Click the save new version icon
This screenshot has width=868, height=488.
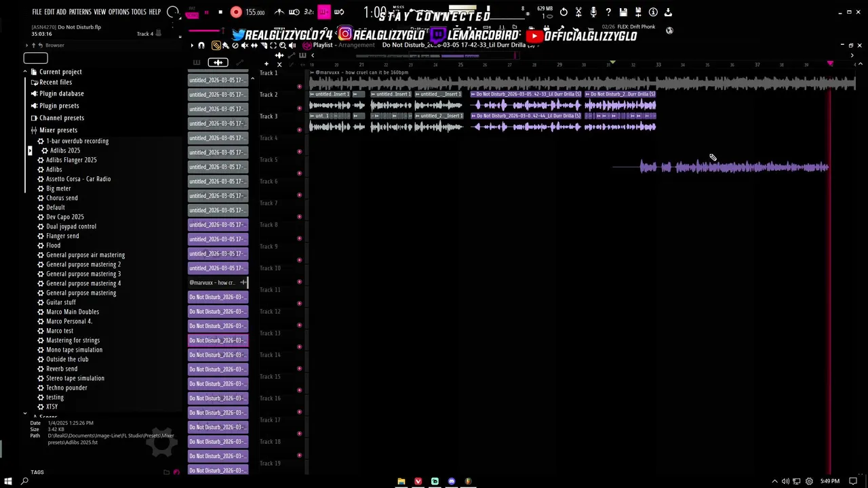point(638,12)
